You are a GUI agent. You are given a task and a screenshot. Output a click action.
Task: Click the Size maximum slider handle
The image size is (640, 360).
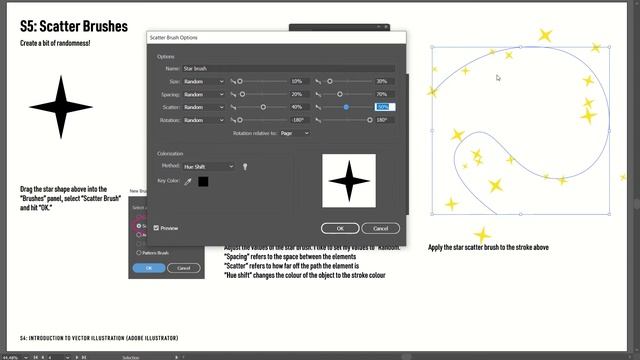point(330,82)
